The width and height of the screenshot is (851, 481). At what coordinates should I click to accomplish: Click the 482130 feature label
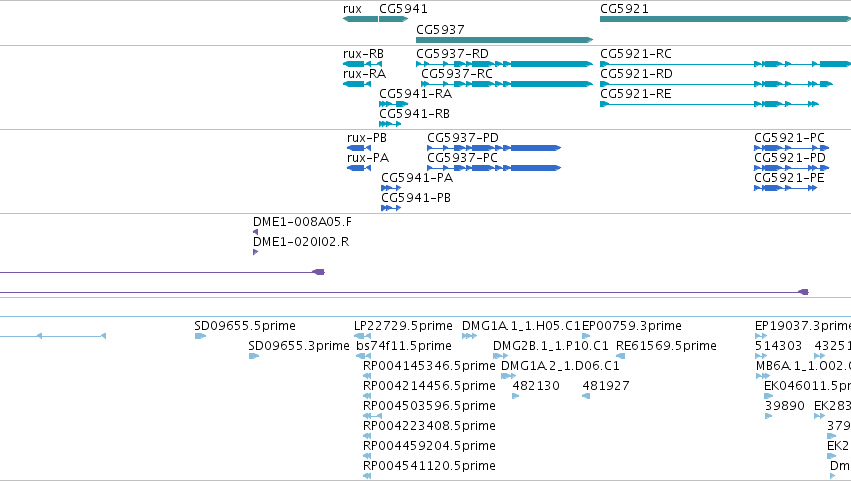tap(536, 386)
